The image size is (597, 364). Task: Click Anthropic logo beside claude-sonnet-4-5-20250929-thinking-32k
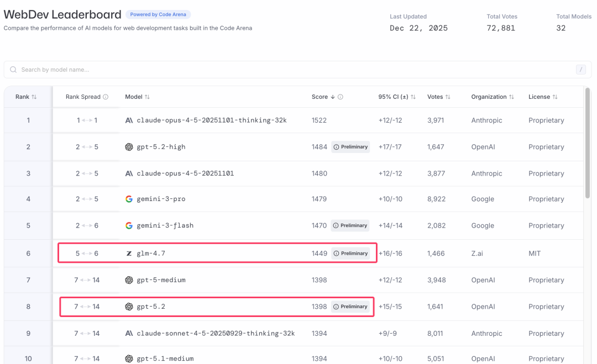coord(129,333)
